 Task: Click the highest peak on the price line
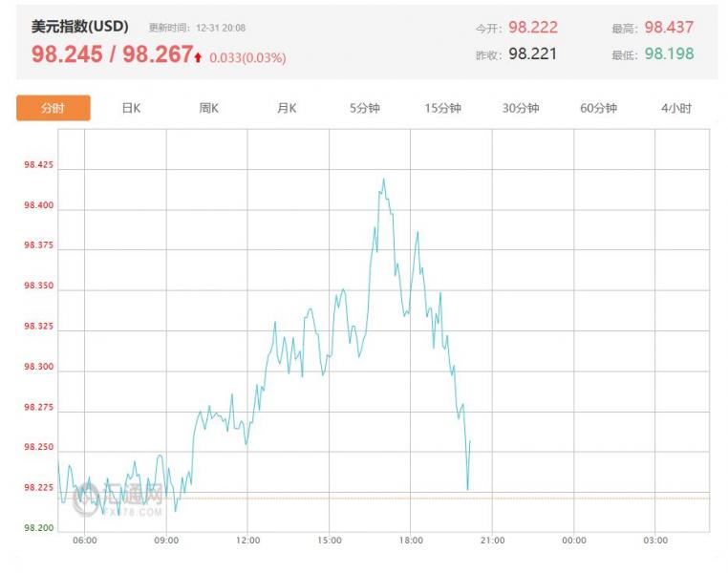[x=383, y=179]
